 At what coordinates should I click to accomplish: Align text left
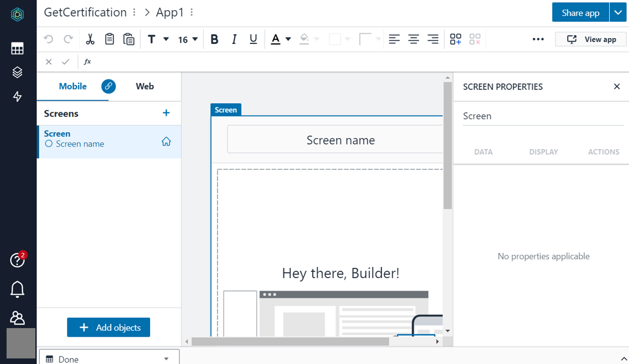coord(394,39)
